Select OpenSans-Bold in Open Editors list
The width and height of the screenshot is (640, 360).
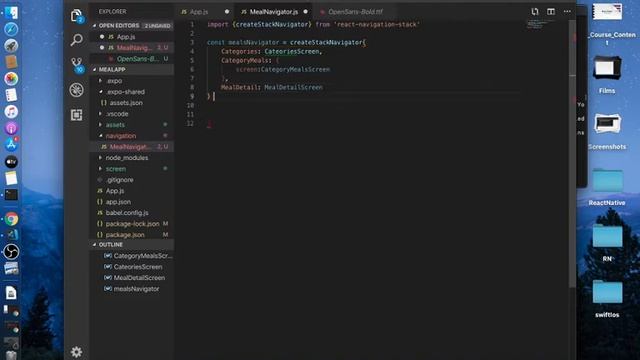[131, 59]
